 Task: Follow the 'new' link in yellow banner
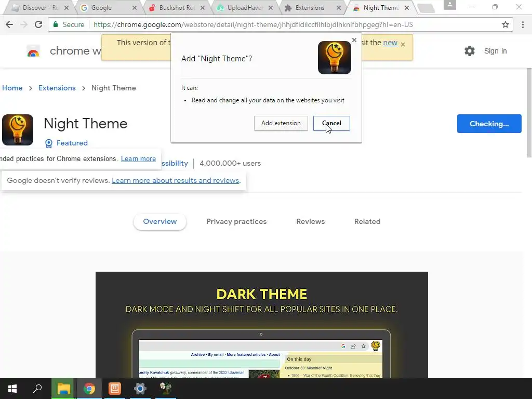[390, 43]
